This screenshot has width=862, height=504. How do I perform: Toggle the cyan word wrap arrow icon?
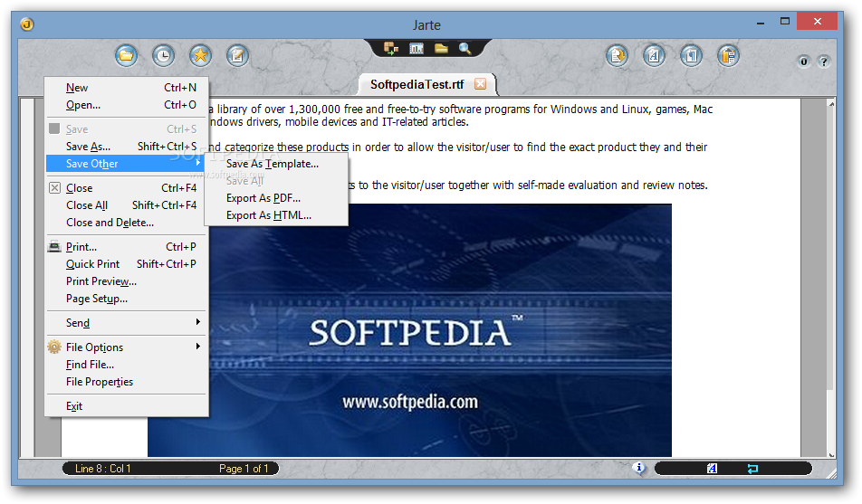pos(752,469)
